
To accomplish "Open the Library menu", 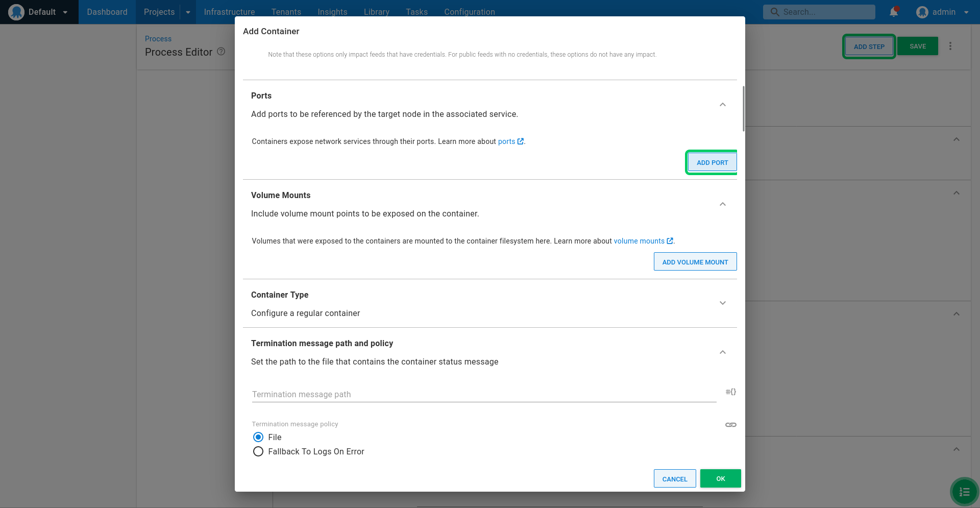I will point(377,12).
